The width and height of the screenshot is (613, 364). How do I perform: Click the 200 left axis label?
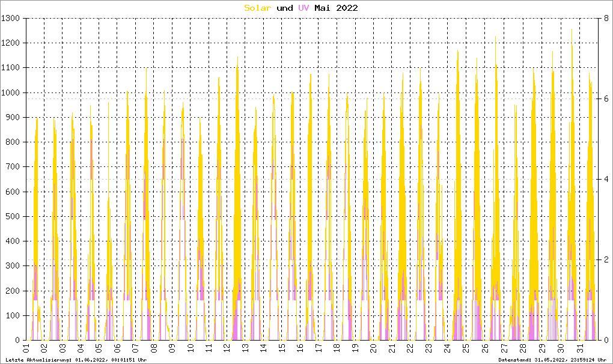point(13,291)
